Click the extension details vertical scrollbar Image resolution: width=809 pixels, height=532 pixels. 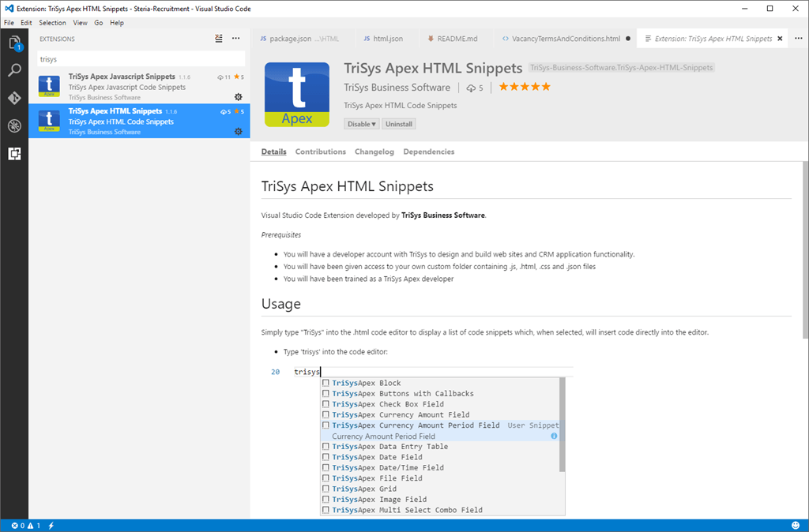tap(805, 250)
